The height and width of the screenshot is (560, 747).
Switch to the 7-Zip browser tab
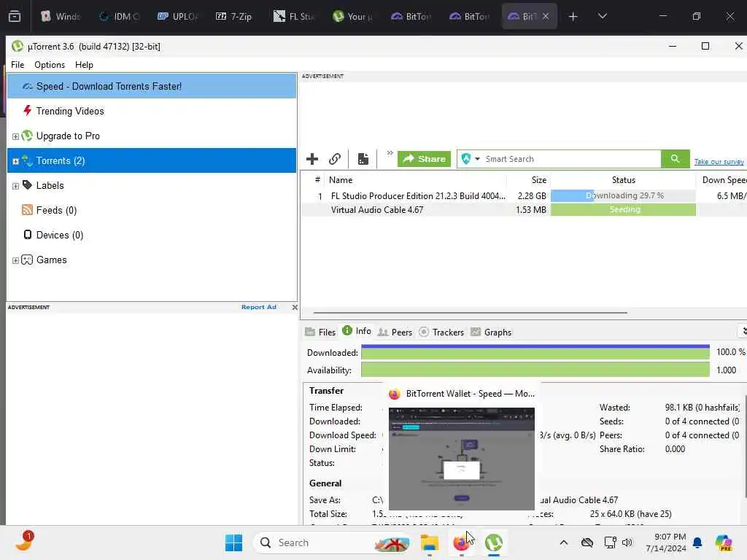point(234,17)
